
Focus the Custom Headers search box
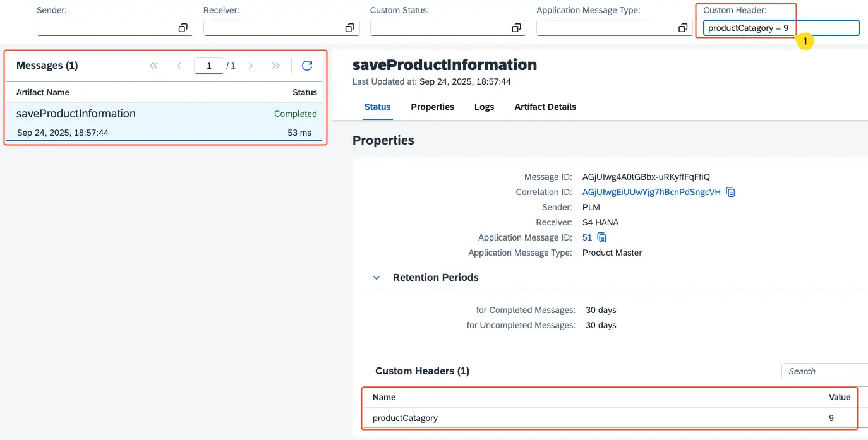[824, 371]
